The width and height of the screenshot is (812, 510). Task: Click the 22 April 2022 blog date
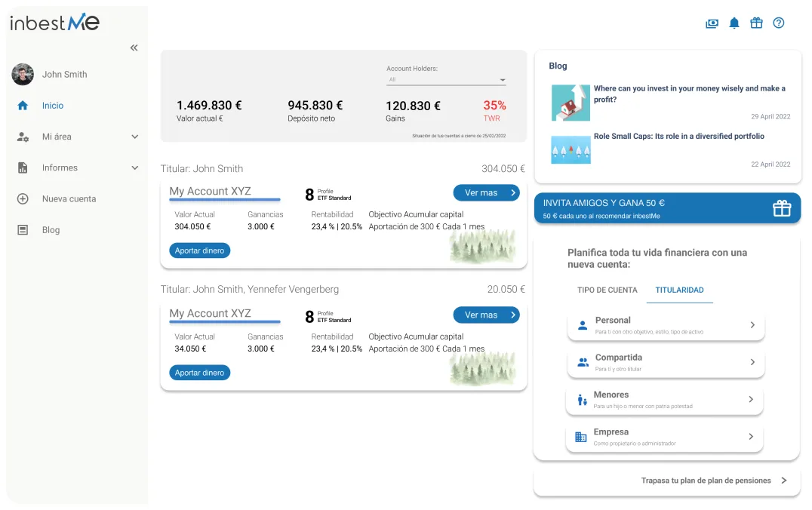(770, 164)
